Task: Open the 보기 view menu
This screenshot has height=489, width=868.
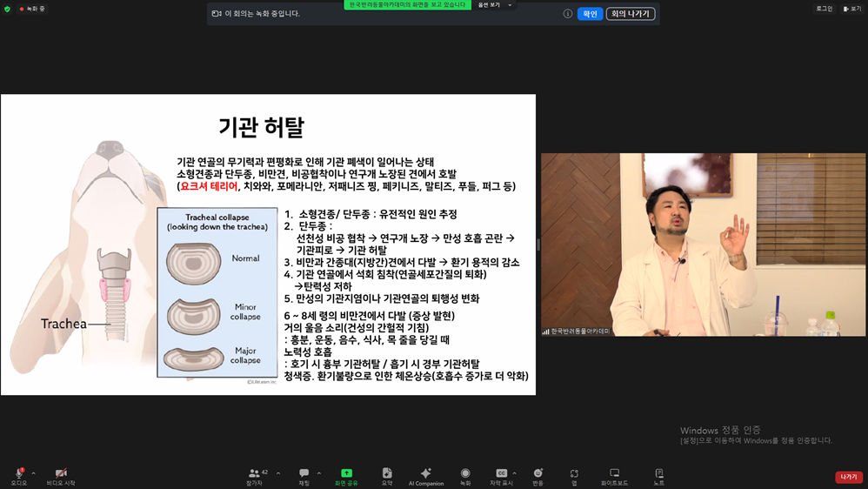Action: (853, 9)
